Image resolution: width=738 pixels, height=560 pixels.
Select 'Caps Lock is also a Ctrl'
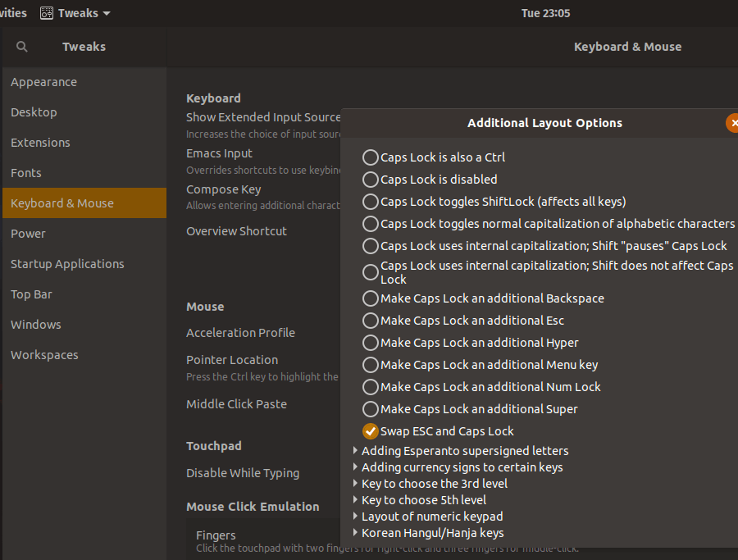pyautogui.click(x=371, y=157)
